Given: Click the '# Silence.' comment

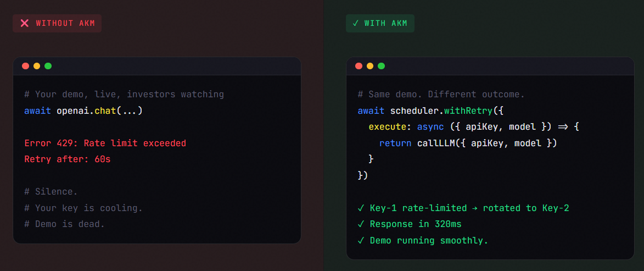Looking at the screenshot, I should pyautogui.click(x=51, y=192).
